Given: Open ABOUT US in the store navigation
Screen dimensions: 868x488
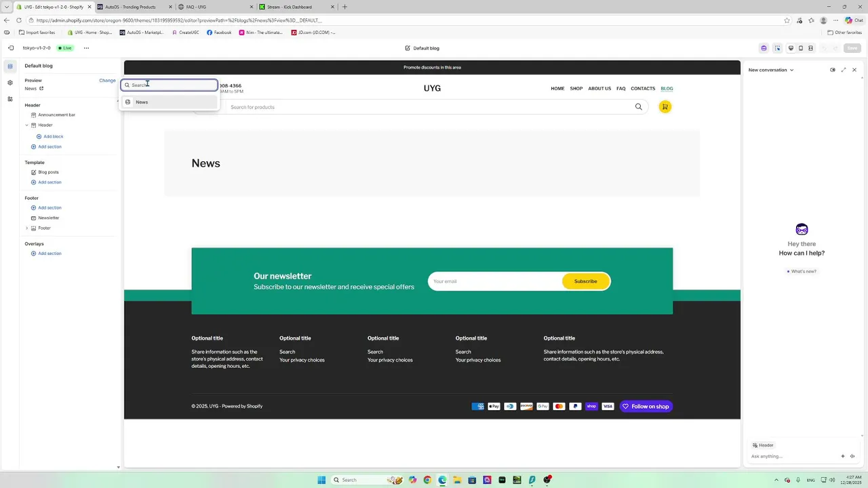Looking at the screenshot, I should point(599,89).
